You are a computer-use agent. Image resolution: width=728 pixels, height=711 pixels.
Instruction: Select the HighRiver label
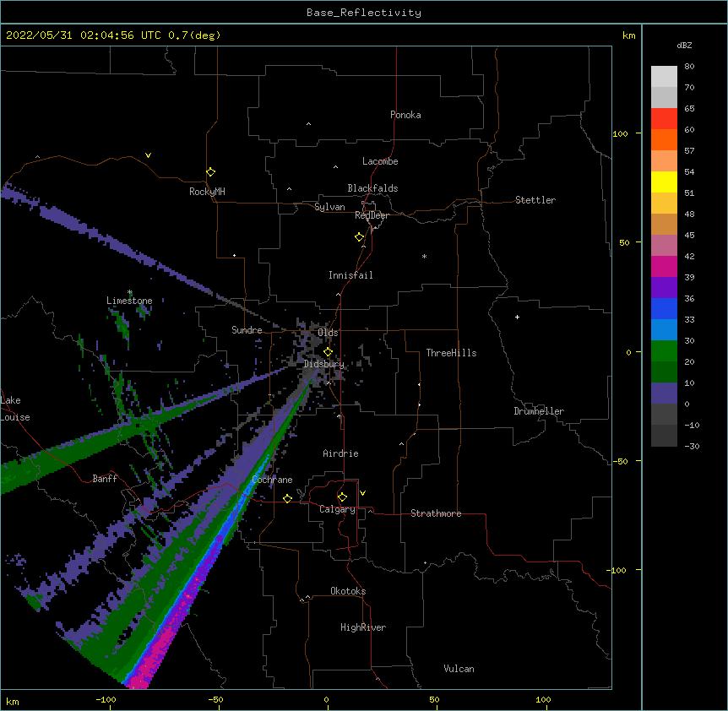click(363, 627)
